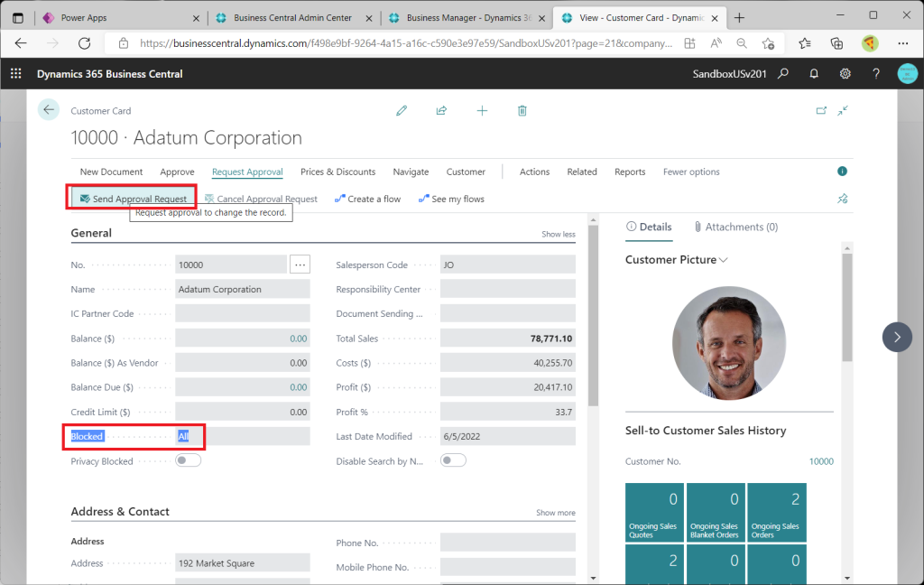Open the help question mark

876,74
